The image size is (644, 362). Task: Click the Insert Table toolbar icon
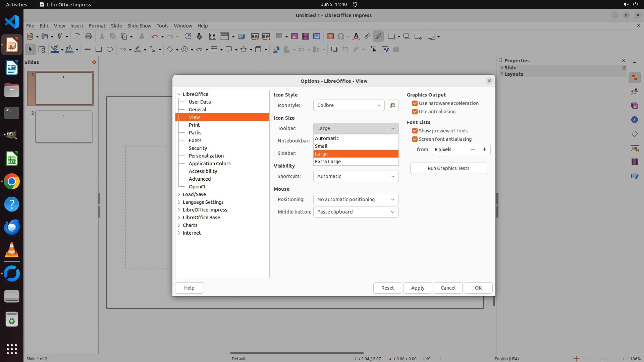279,37
